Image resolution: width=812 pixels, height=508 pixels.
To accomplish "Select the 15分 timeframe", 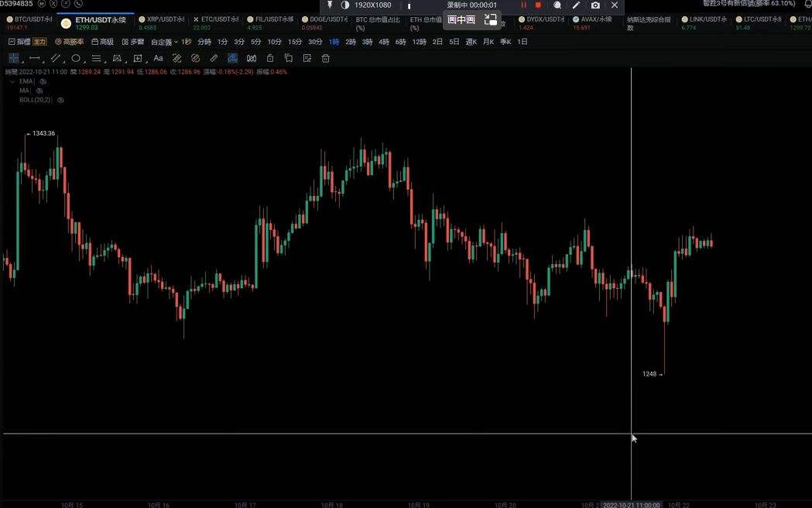I will click(x=294, y=42).
